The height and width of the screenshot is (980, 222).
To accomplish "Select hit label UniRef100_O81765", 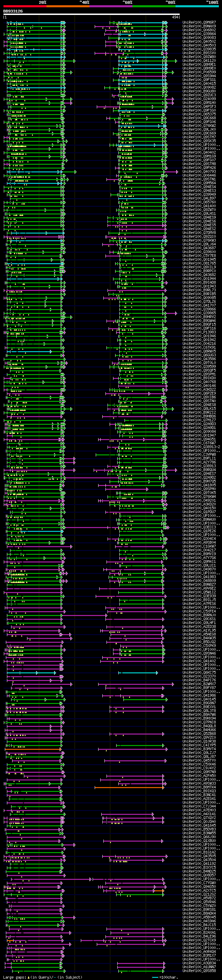I will [199, 263].
